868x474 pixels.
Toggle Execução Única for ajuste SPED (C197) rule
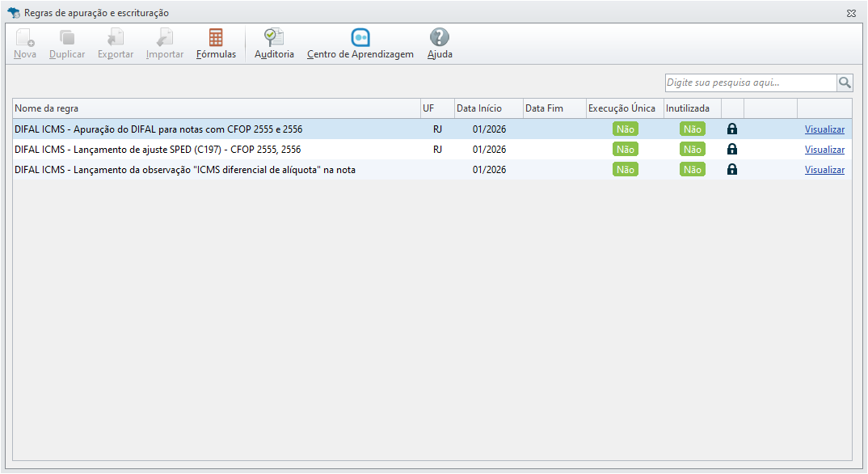[626, 150]
